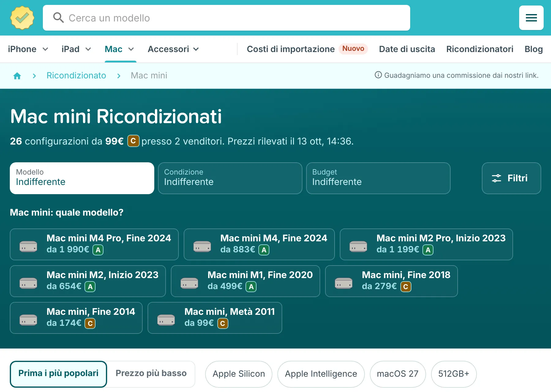Open the Budget Indifferente selector

pyautogui.click(x=378, y=178)
